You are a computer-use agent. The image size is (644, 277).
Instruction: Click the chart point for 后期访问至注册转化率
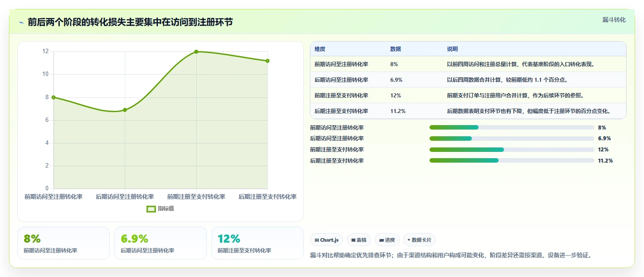coord(125,110)
